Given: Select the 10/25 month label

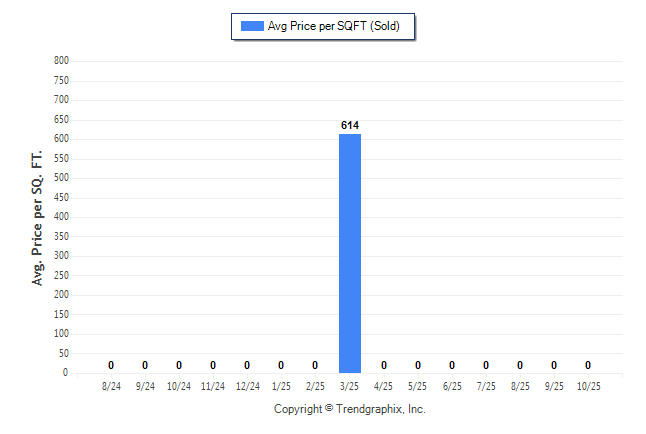Looking at the screenshot, I should tap(588, 386).
